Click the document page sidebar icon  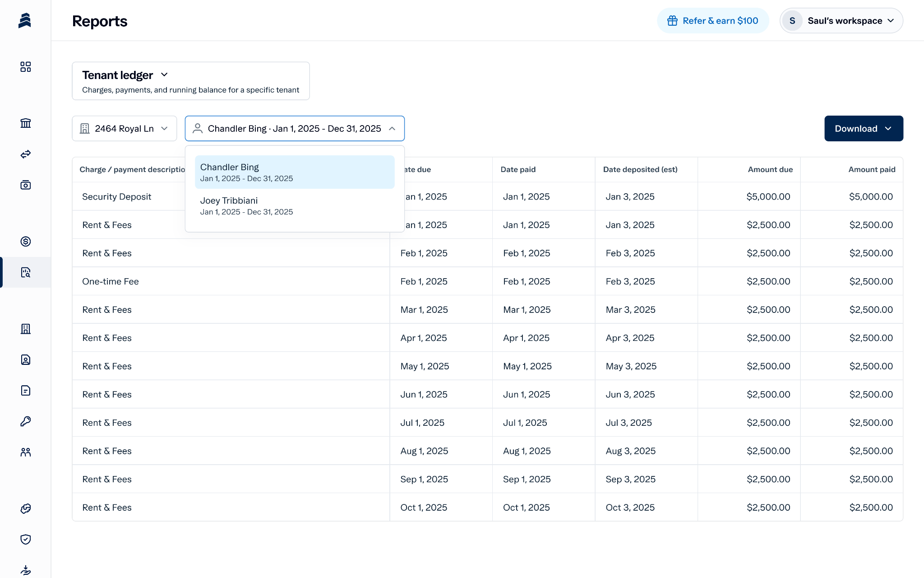(x=26, y=391)
